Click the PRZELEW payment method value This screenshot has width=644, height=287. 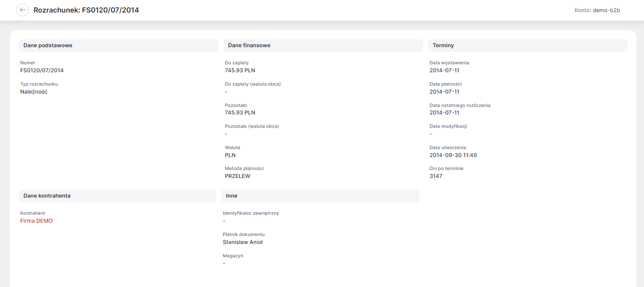238,176
